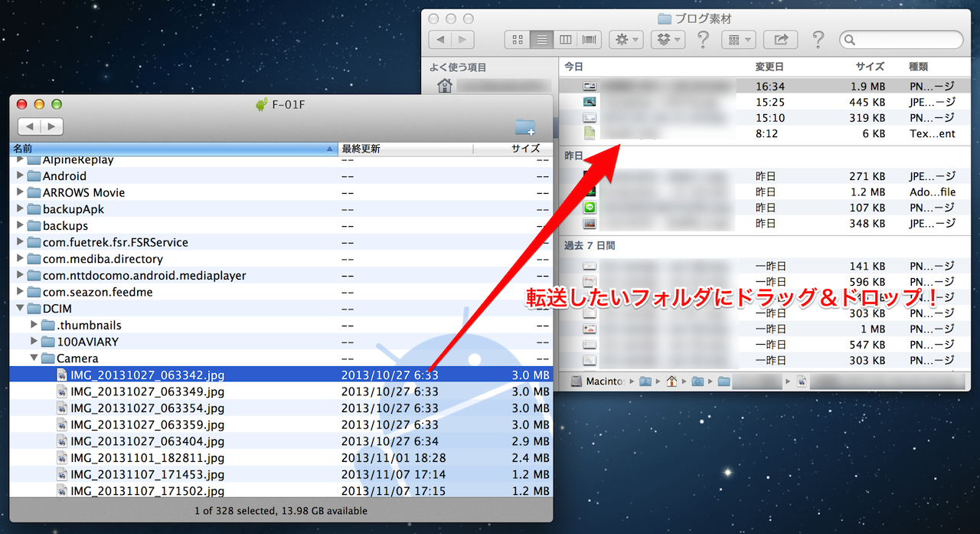Collapse the DCIM folder

pyautogui.click(x=20, y=309)
